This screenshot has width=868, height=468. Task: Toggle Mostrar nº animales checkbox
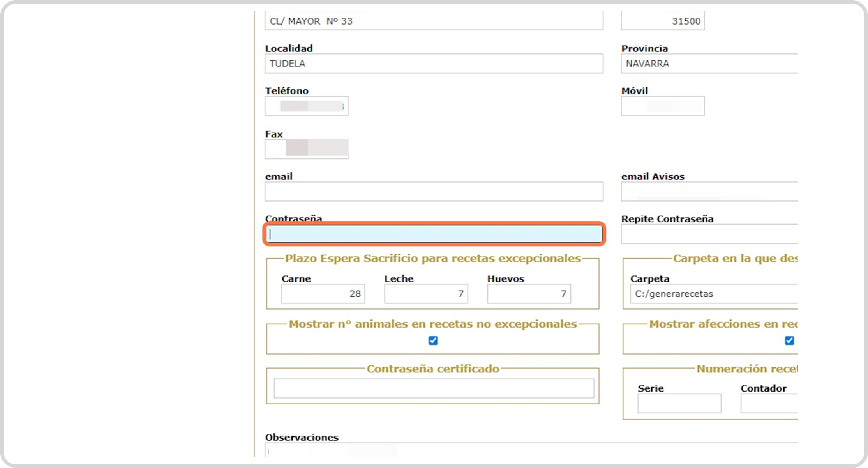tap(433, 340)
